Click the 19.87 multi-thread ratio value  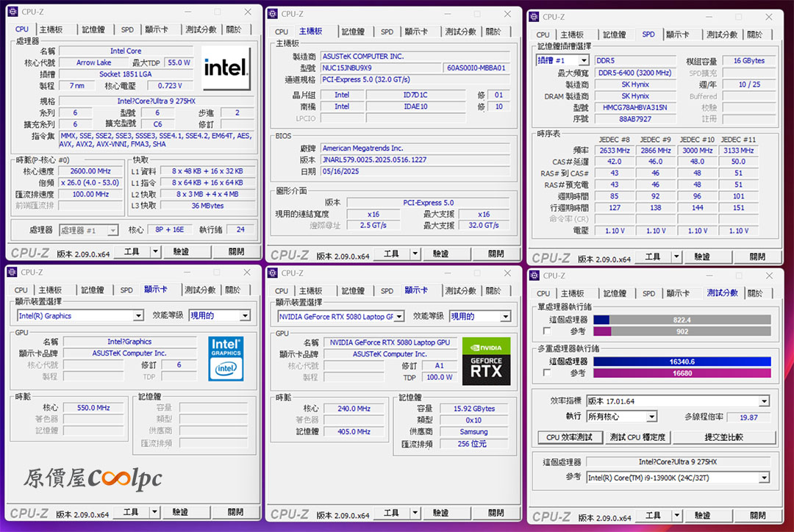click(x=748, y=417)
